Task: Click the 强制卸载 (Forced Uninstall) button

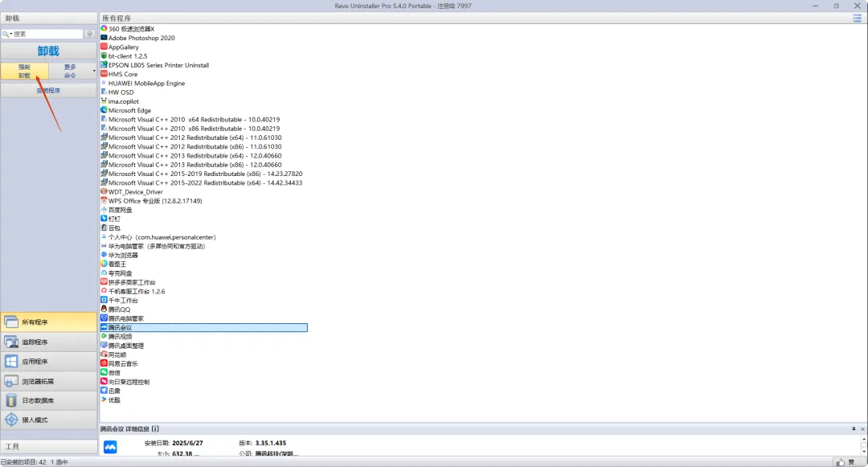Action: [24, 72]
